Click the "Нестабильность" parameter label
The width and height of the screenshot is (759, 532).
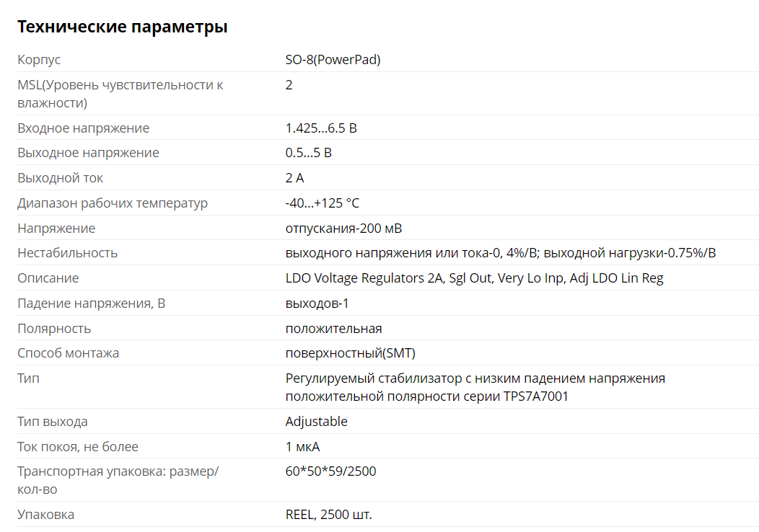point(67,253)
